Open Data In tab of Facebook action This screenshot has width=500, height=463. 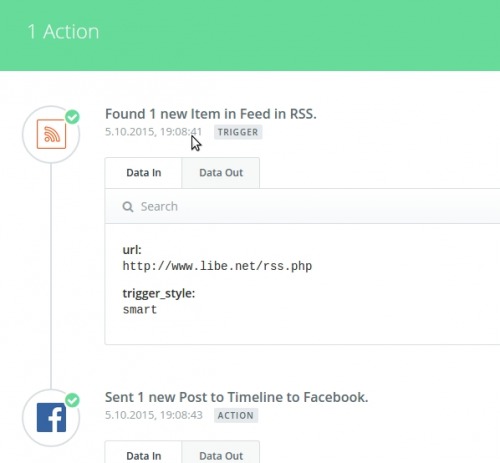coord(144,453)
